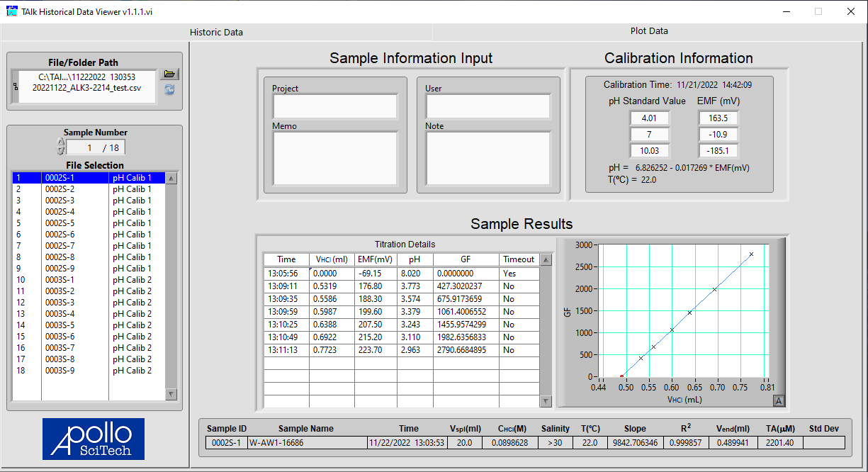The height and width of the screenshot is (472, 868).
Task: Click the app icon in the title bar
Action: coord(11,11)
